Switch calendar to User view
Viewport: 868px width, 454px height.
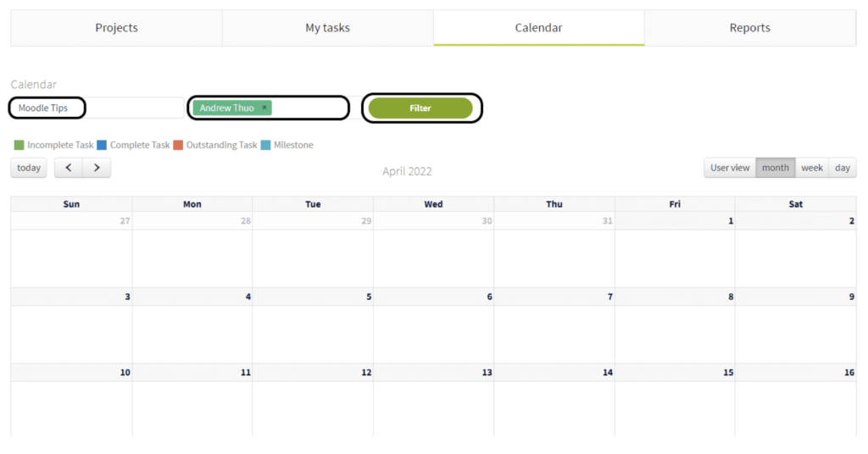point(730,168)
